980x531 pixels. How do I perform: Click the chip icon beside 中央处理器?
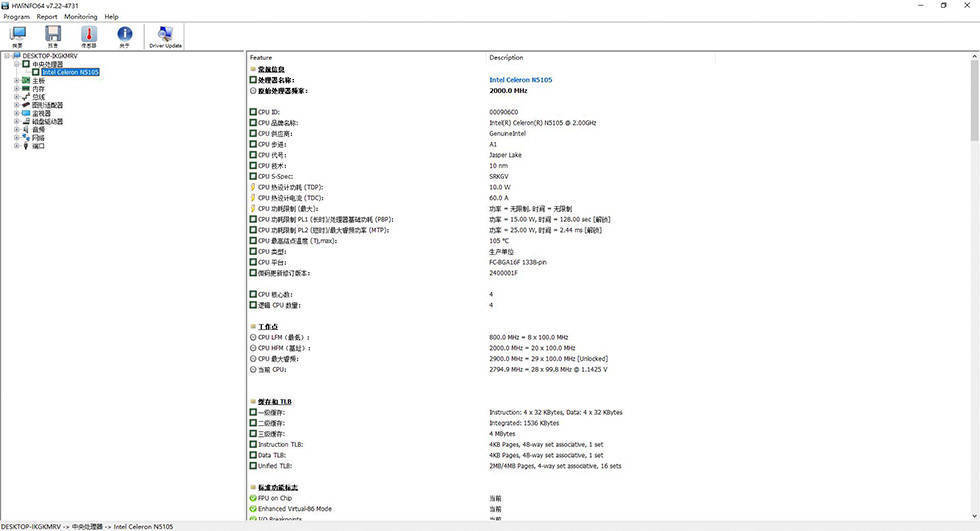[x=26, y=64]
